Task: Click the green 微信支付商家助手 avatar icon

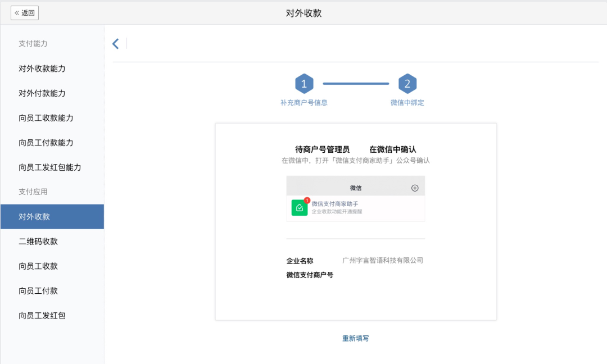Action: pyautogui.click(x=300, y=207)
